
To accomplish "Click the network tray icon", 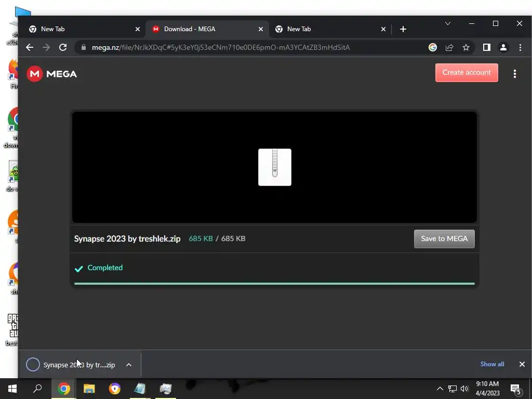I will (x=453, y=389).
